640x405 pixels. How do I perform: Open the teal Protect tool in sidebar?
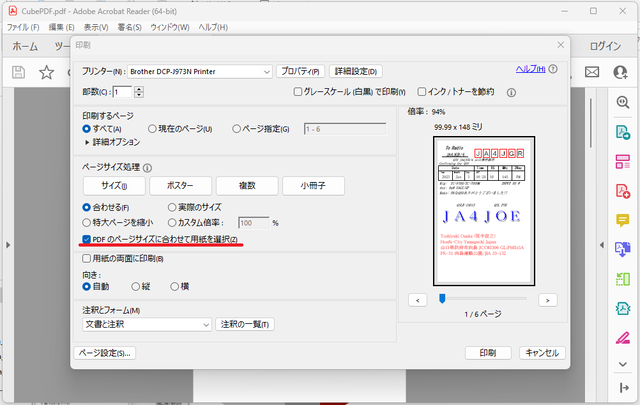click(623, 309)
